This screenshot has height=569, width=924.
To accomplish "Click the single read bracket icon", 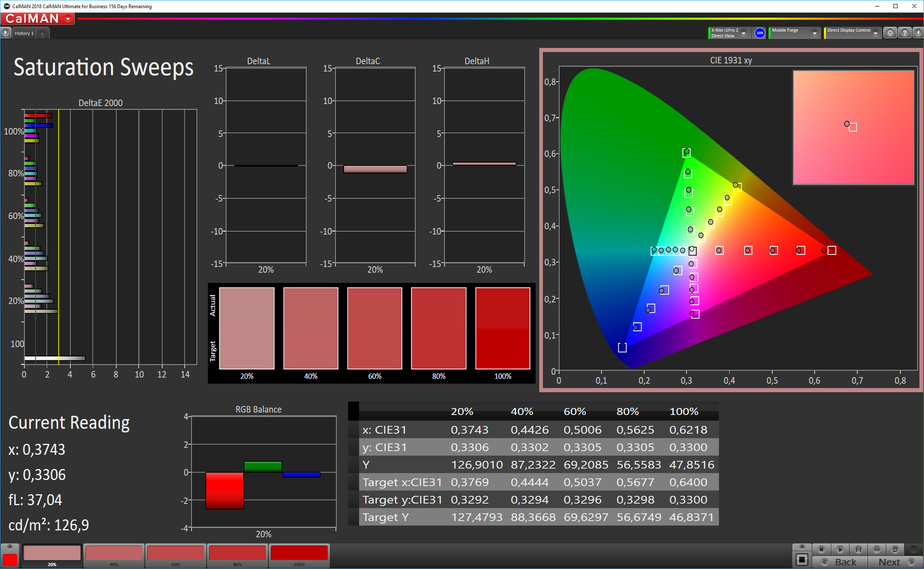I will click(x=858, y=549).
